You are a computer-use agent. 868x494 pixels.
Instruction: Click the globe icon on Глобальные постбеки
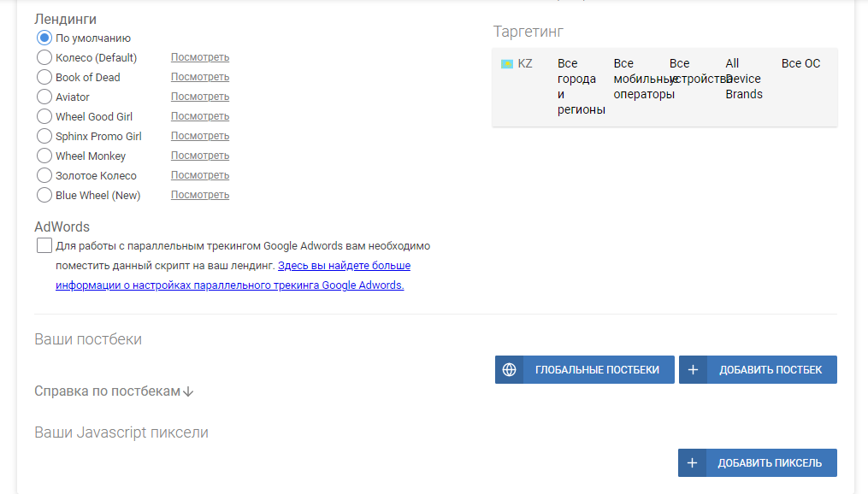tap(510, 370)
